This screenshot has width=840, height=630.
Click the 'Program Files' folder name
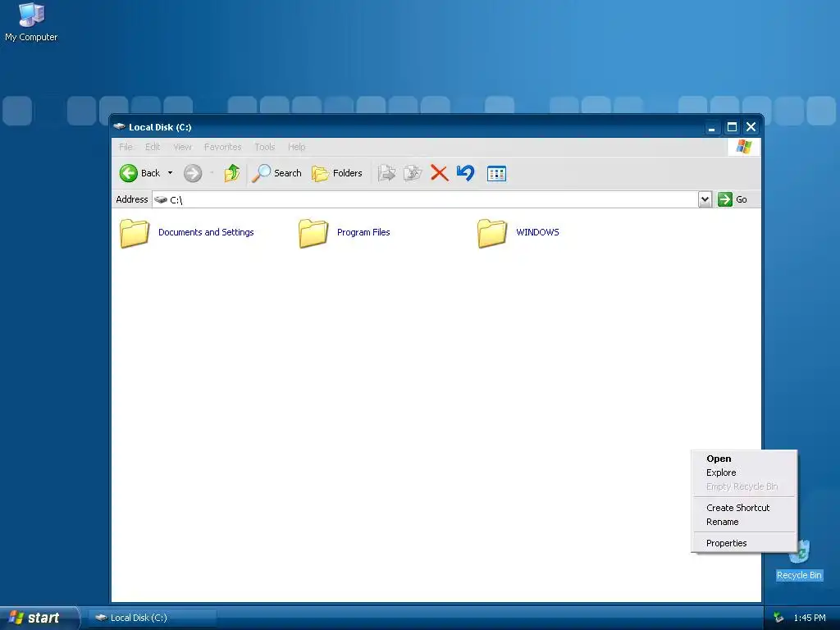[x=363, y=232]
